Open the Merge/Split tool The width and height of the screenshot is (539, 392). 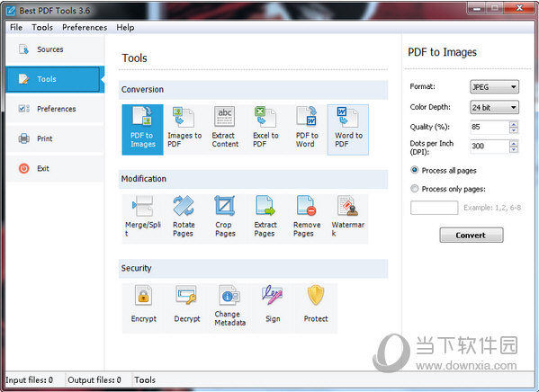(143, 218)
